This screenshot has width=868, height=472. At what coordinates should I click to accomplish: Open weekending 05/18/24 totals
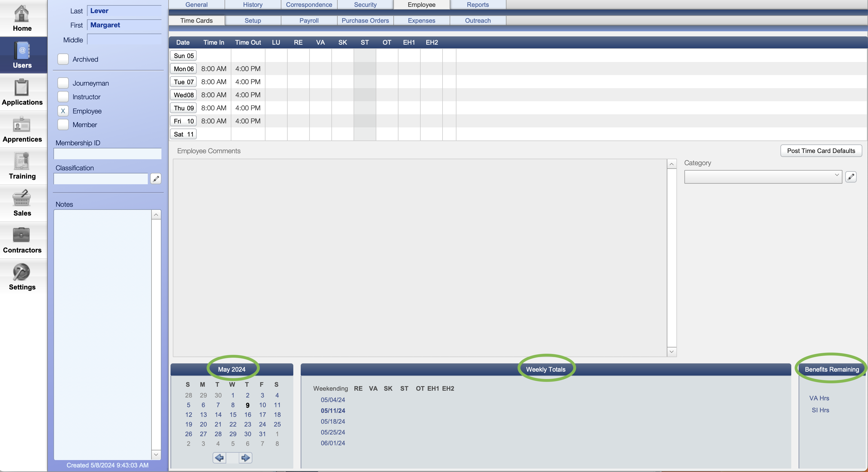333,421
